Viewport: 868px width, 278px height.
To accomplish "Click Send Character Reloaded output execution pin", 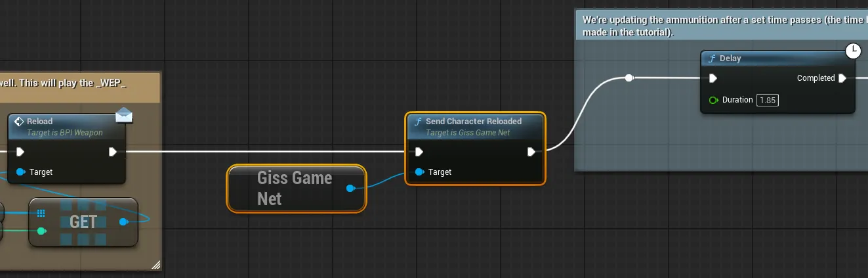I will (531, 152).
